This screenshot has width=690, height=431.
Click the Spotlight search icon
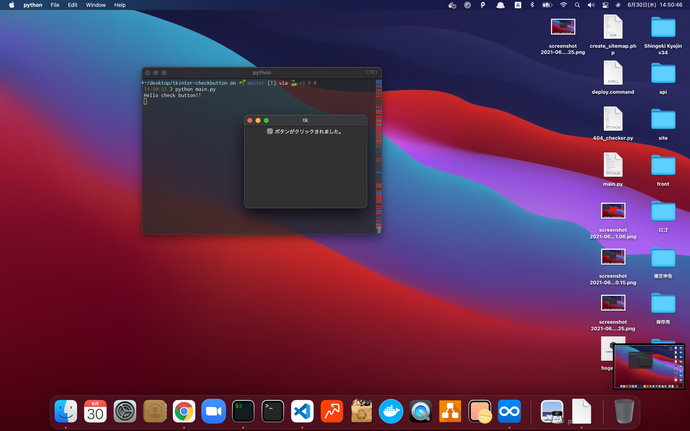pos(579,5)
